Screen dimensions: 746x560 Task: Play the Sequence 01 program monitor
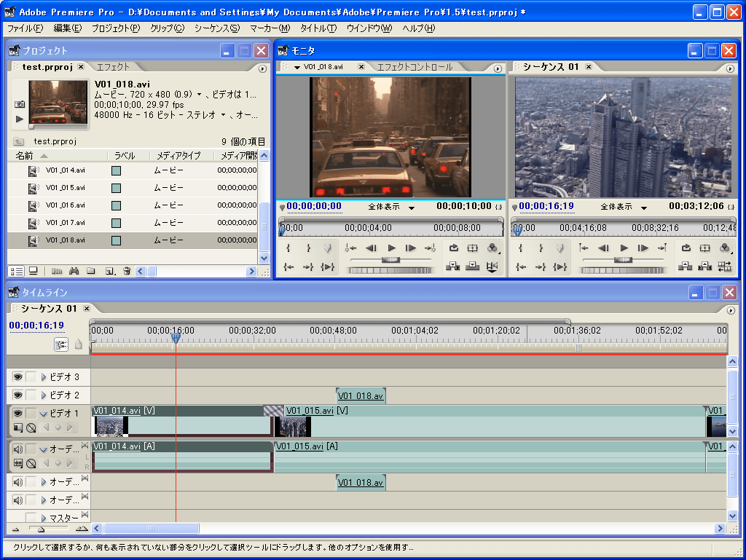click(624, 248)
